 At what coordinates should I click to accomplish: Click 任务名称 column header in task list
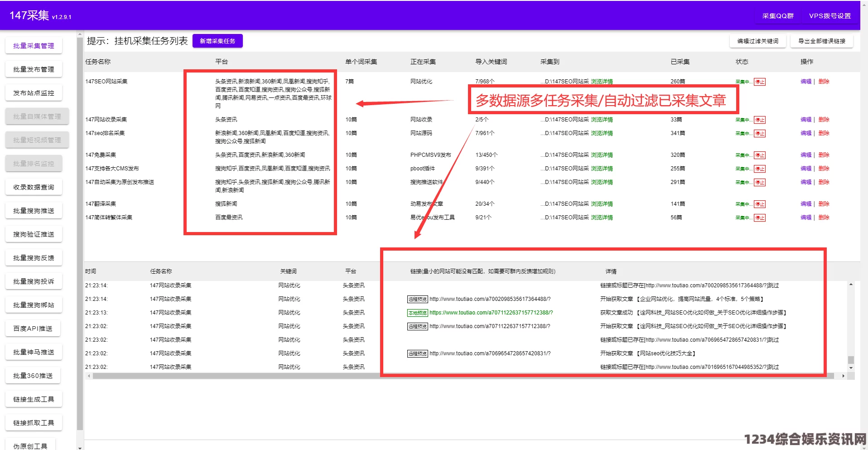pos(98,62)
